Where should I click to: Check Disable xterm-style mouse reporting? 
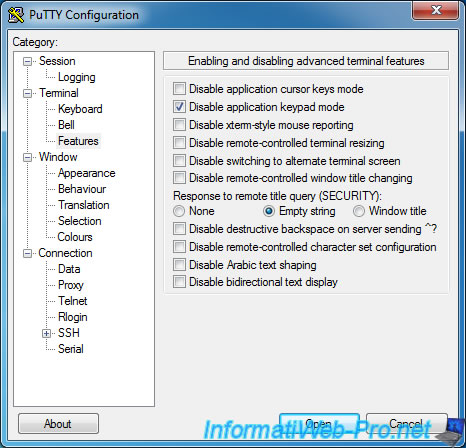[179, 125]
